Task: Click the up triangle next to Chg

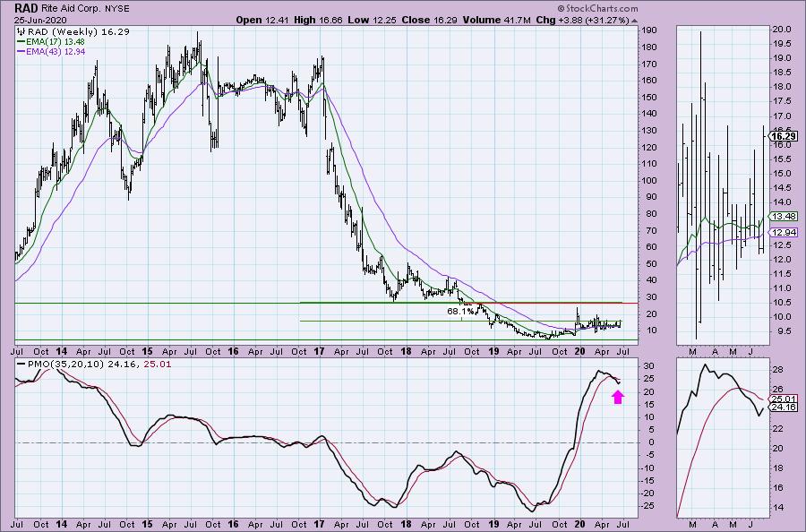Action: 635,21
